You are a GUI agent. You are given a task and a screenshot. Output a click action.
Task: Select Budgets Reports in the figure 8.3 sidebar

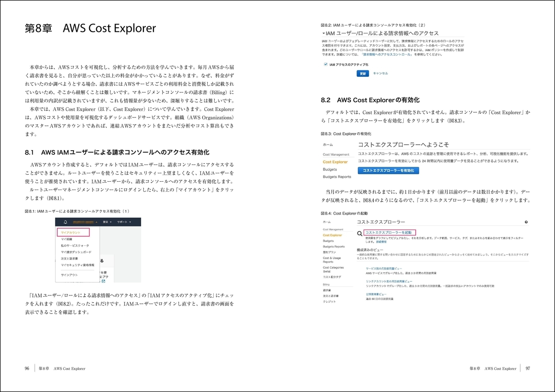(x=337, y=177)
